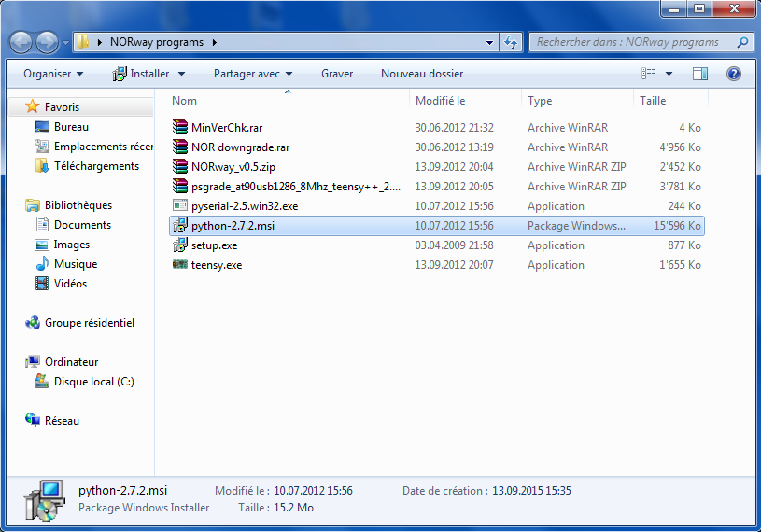Click the Ordinateur computer icon
The height and width of the screenshot is (532, 761).
coord(33,361)
